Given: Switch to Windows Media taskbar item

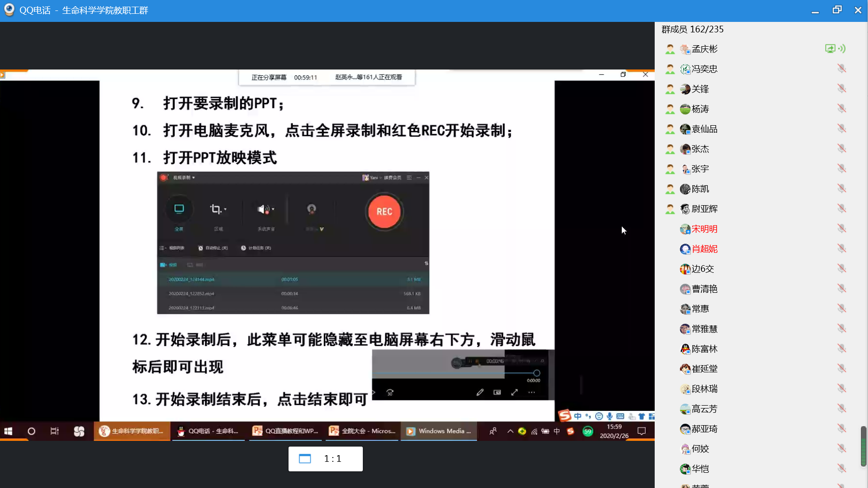Looking at the screenshot, I should pyautogui.click(x=439, y=431).
